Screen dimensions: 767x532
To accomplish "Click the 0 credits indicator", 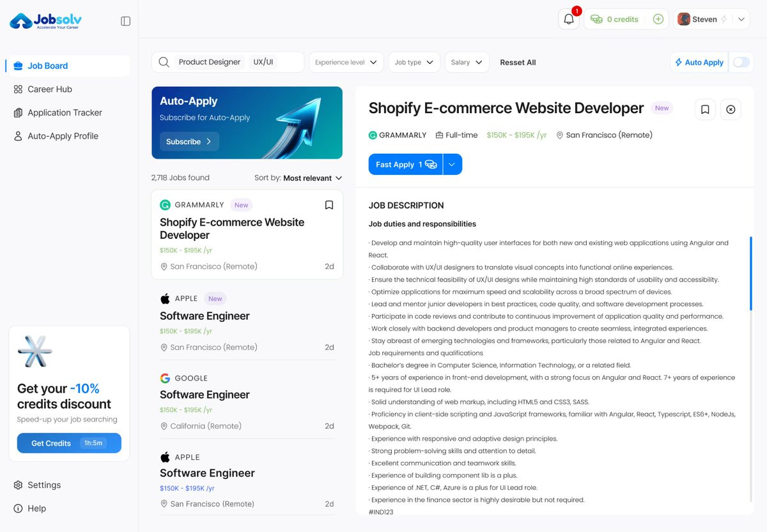I will (x=615, y=19).
